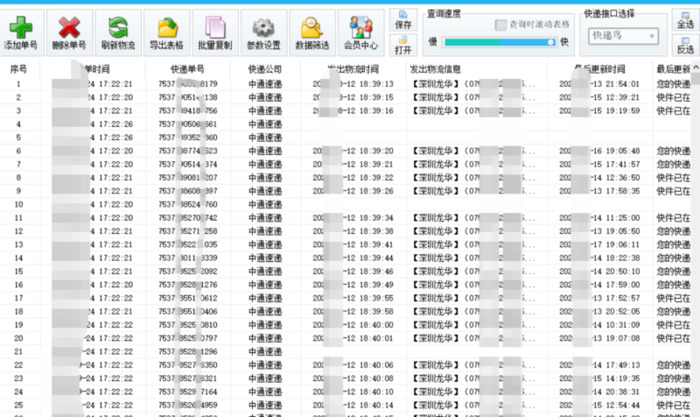
Task: Click the 18:40:14 send time in row 25
Action: (x=378, y=405)
